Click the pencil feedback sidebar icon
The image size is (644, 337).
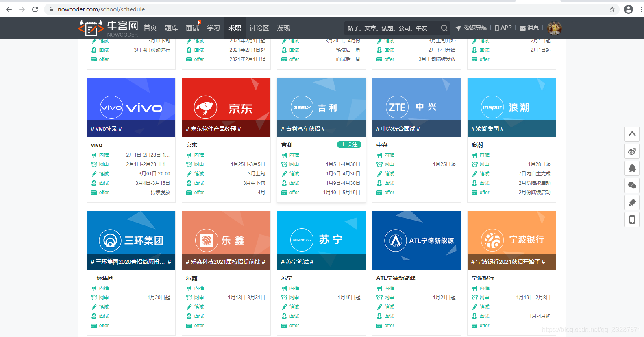[x=632, y=203]
